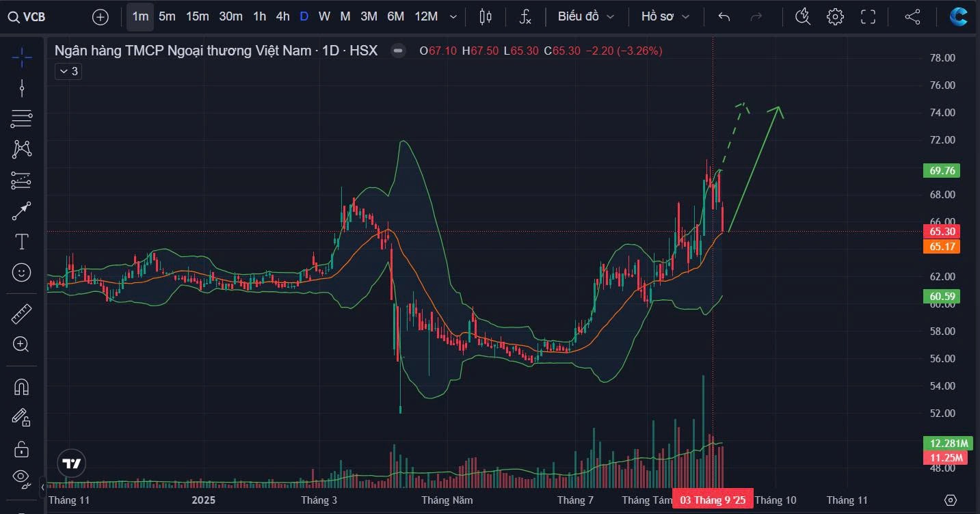Click the TradingView logo on the chart

click(x=71, y=464)
